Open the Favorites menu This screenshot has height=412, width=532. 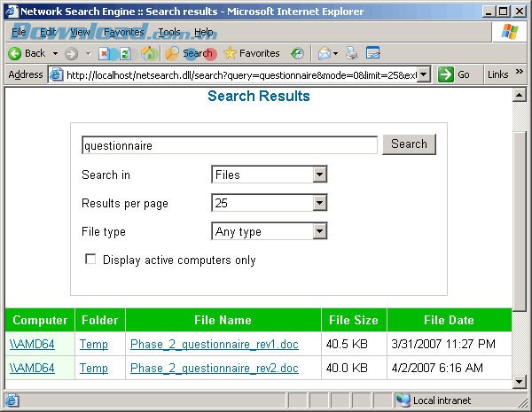pos(124,32)
